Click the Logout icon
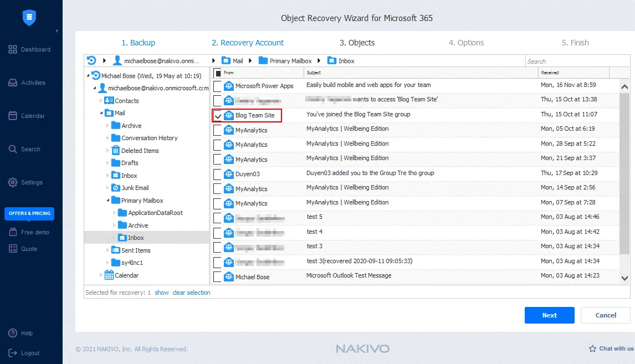This screenshot has height=364, width=635. click(13, 353)
